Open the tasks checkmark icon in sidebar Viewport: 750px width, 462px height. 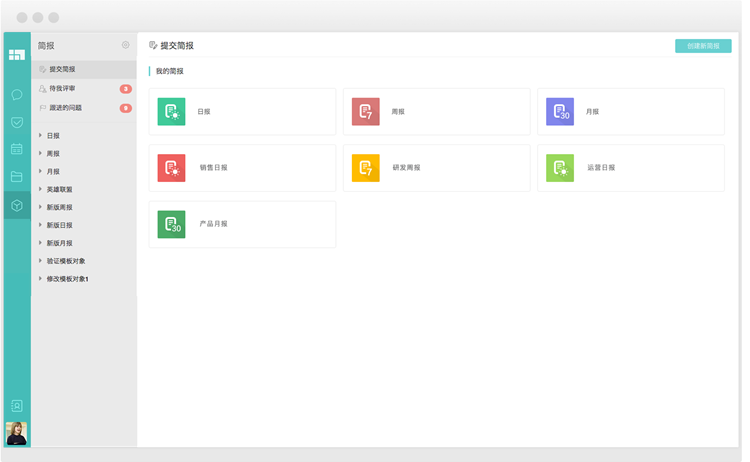pos(17,122)
